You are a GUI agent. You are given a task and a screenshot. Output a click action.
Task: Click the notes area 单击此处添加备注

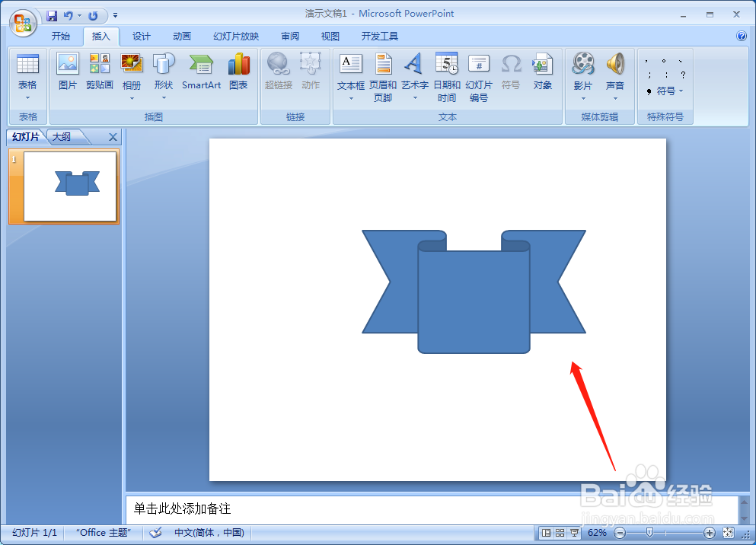(x=182, y=508)
